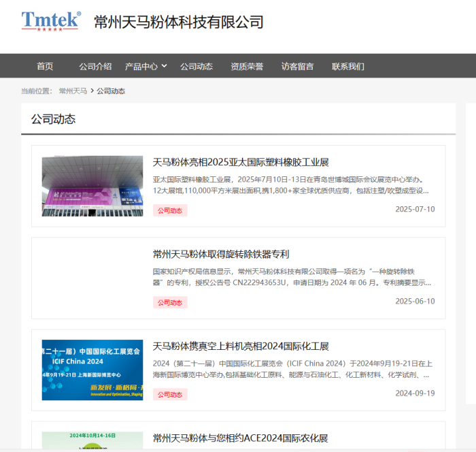The width and height of the screenshot is (476, 452).
Task: Click the exhibition hall thumbnail image
Action: pyautogui.click(x=92, y=186)
